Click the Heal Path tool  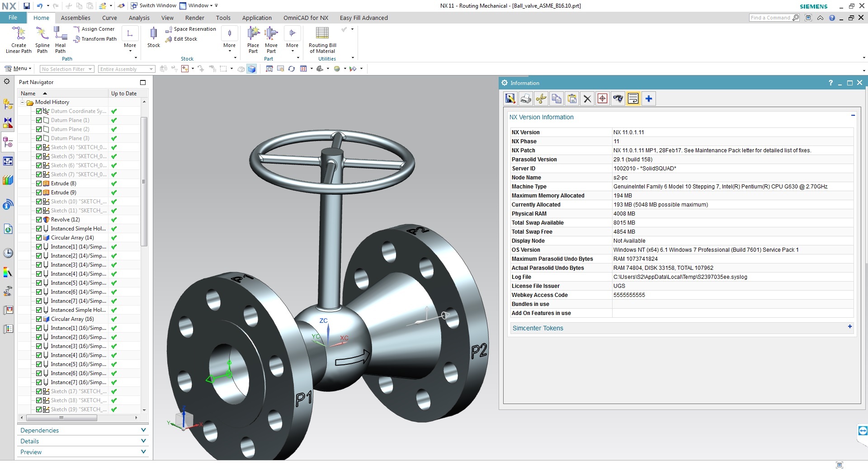(x=60, y=40)
